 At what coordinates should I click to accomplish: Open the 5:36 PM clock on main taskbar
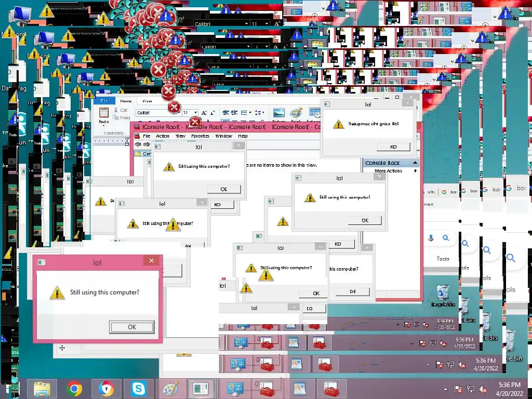(509, 389)
